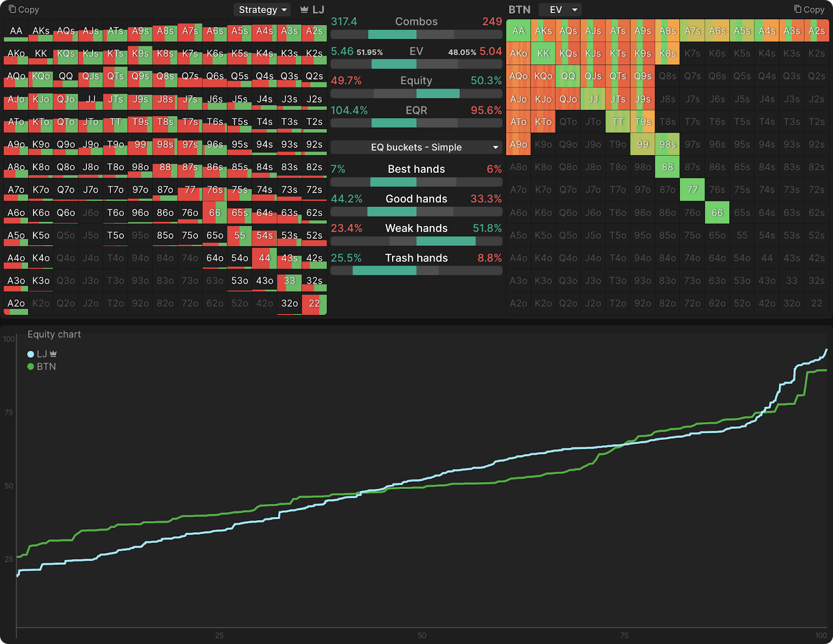Click the light blue LJ legend dot
The width and height of the screenshot is (833, 644).
[31, 354]
